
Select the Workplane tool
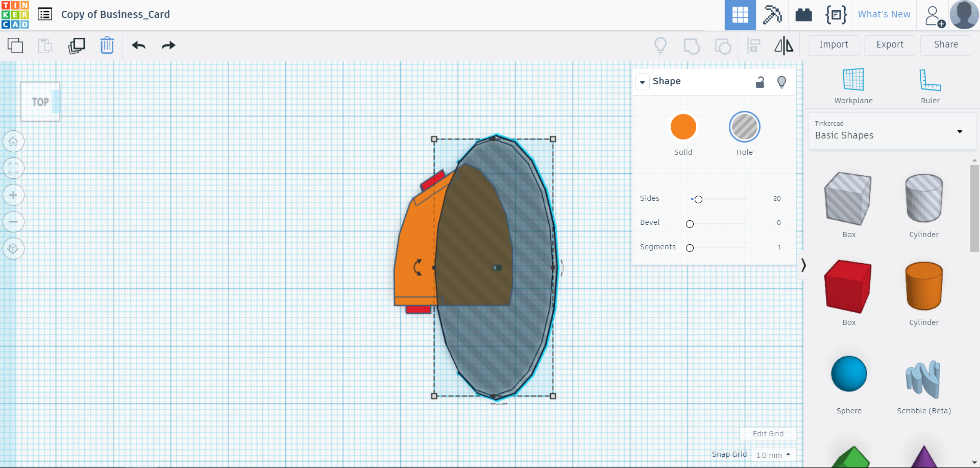[853, 86]
